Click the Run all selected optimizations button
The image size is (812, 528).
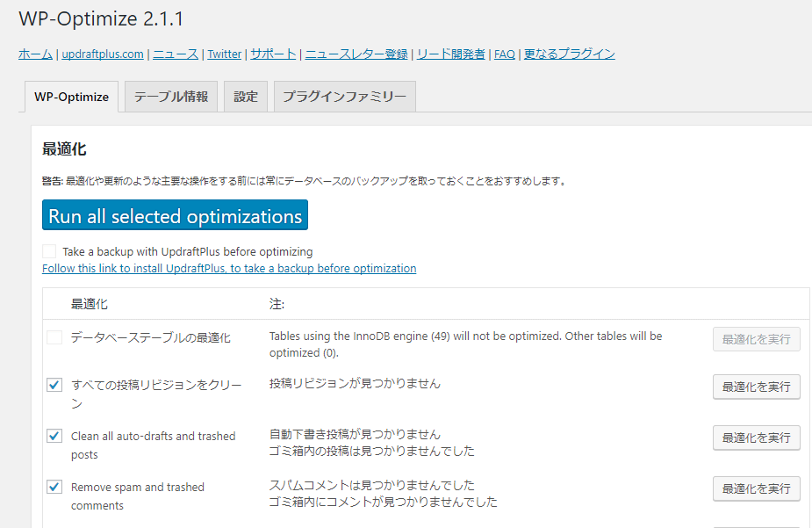click(x=175, y=216)
